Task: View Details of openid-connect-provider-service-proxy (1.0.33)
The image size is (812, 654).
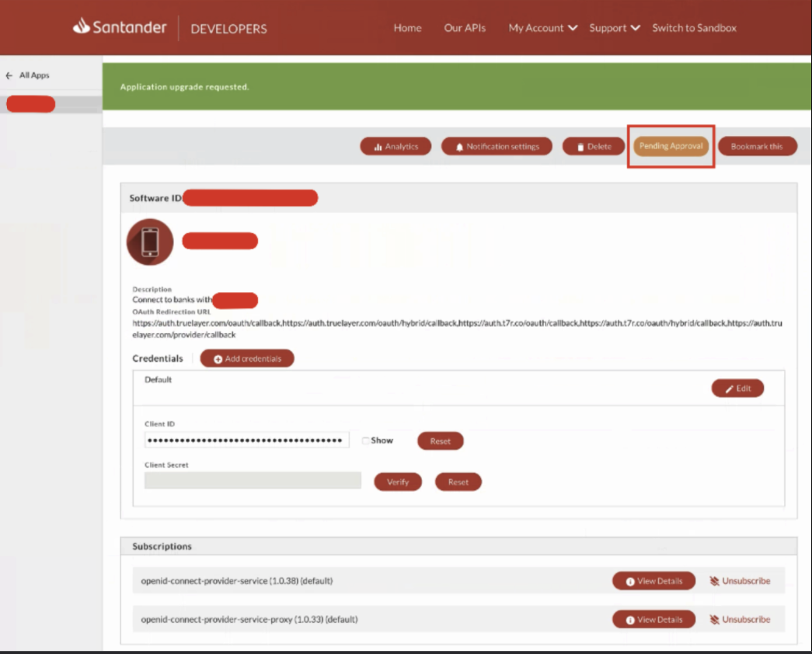Action: [653, 620]
